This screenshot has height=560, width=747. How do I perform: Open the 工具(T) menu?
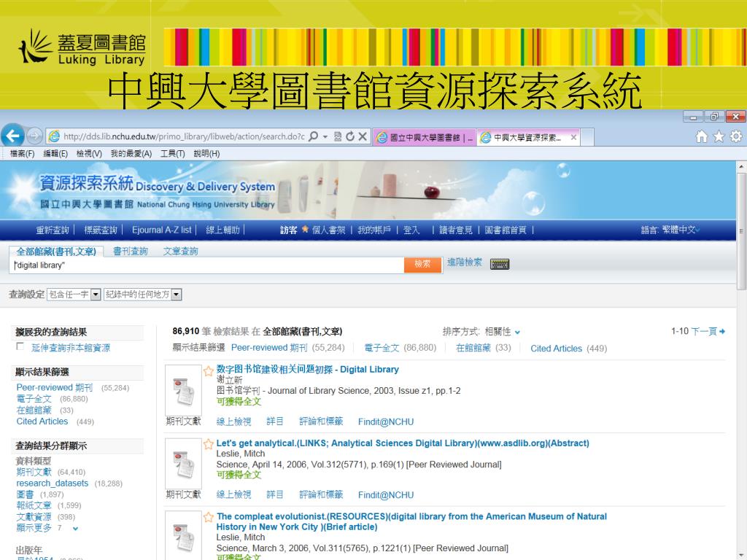point(172,153)
